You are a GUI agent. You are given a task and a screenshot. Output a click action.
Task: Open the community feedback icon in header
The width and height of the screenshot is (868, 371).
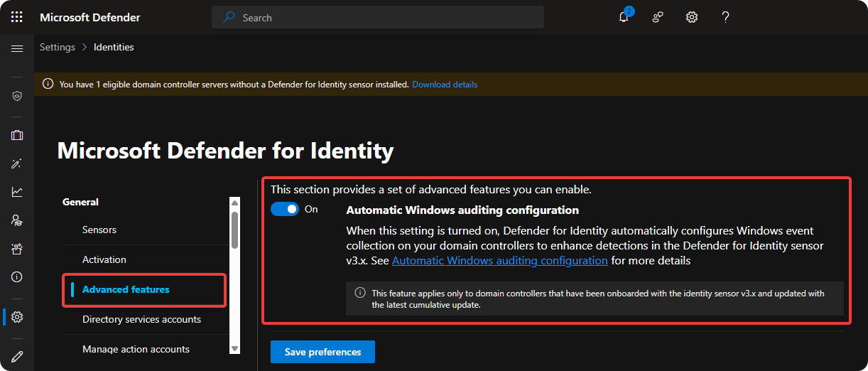pos(658,17)
